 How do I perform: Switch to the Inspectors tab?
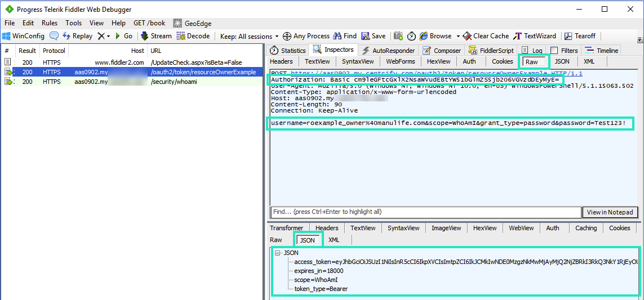[x=333, y=50]
